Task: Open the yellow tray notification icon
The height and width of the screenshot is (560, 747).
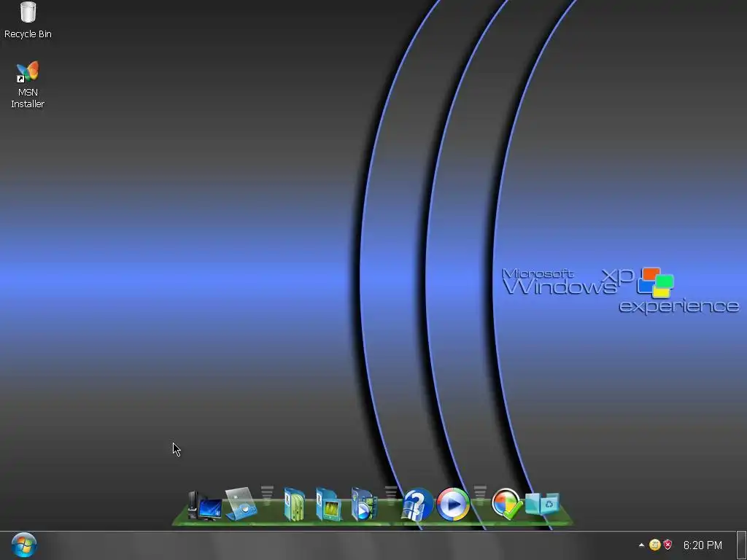Action: [655, 545]
